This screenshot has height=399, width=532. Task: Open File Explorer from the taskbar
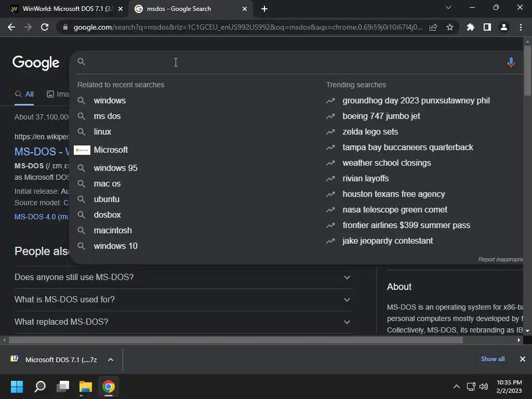click(x=86, y=387)
